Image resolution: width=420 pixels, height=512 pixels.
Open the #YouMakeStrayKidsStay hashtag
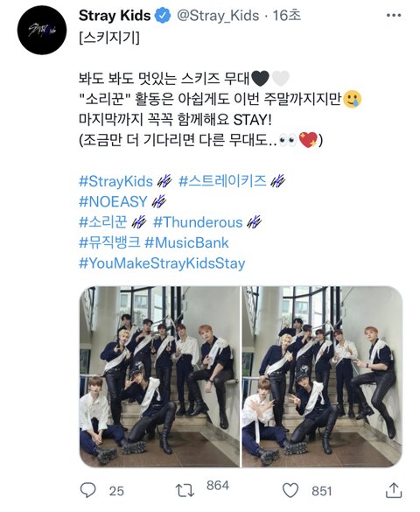(x=162, y=263)
